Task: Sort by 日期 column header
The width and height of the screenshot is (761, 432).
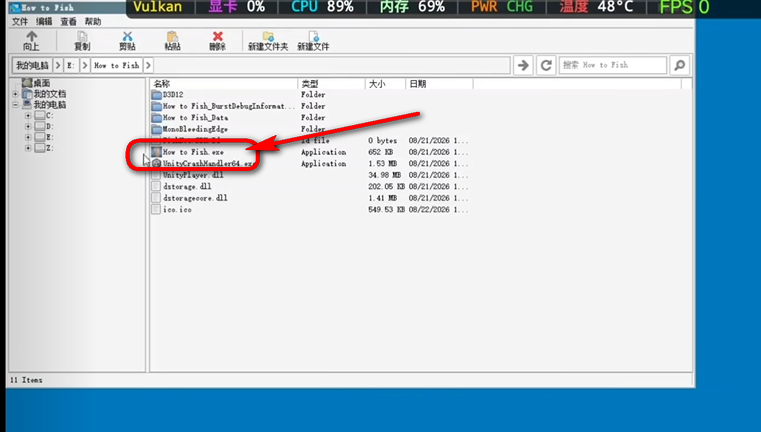Action: [439, 84]
